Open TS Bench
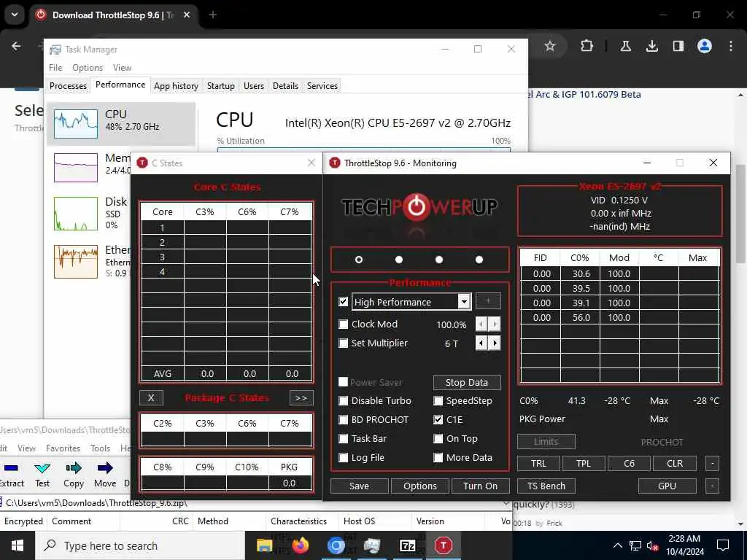This screenshot has height=560, width=747. (546, 486)
